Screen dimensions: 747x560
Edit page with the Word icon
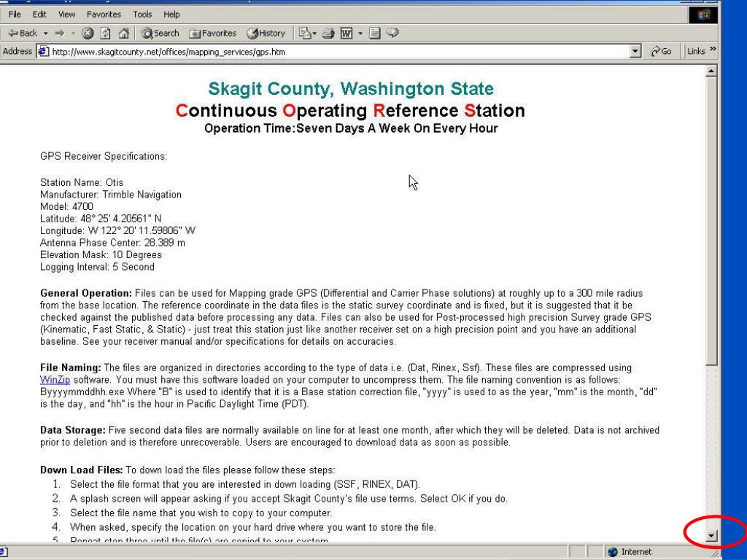347,33
